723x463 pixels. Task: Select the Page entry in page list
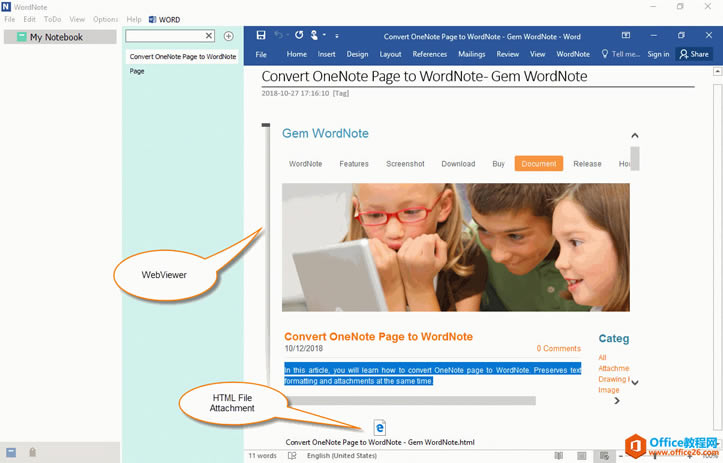click(x=137, y=71)
